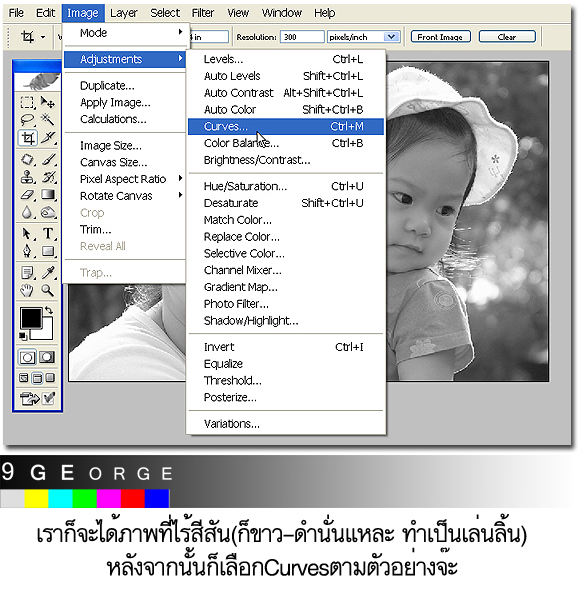Choose Brightness/Contrast... adjustment
This screenshot has width=583, height=600.
(x=286, y=160)
